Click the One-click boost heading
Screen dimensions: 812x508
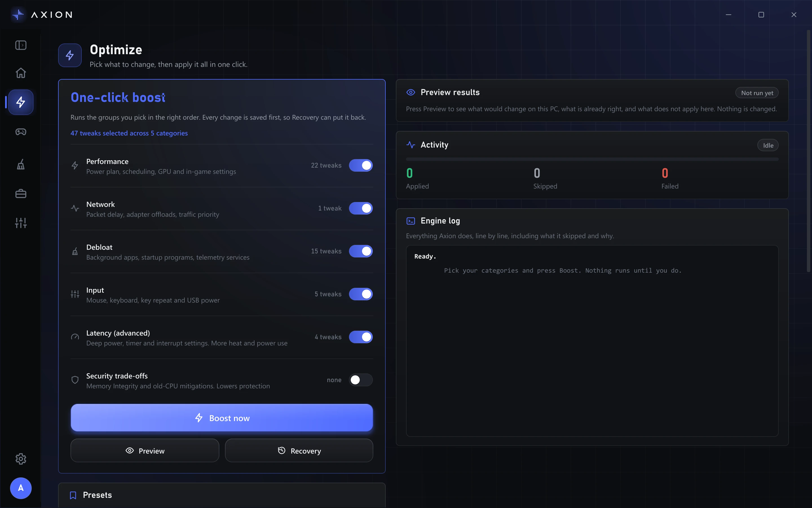coord(118,97)
